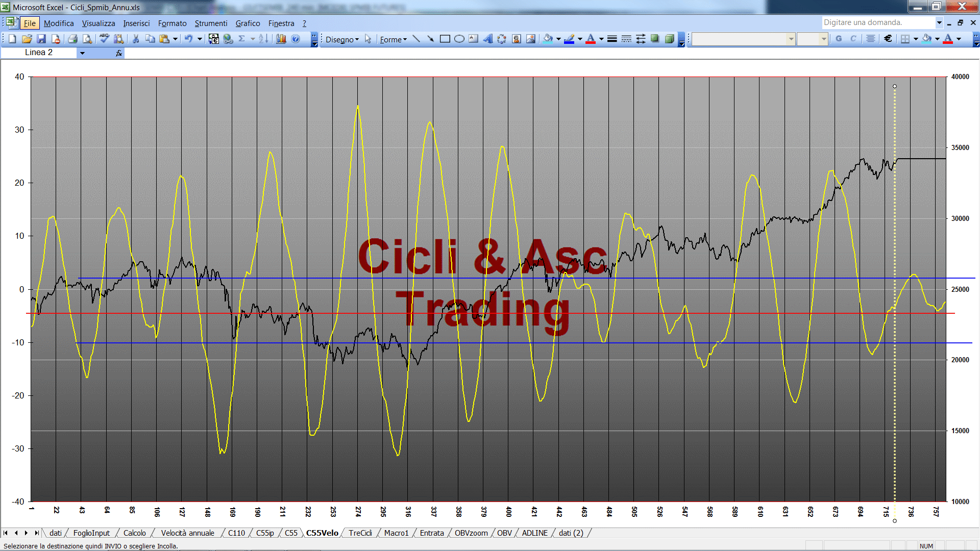Open the Visualizza menu
980x551 pixels.
click(99, 23)
